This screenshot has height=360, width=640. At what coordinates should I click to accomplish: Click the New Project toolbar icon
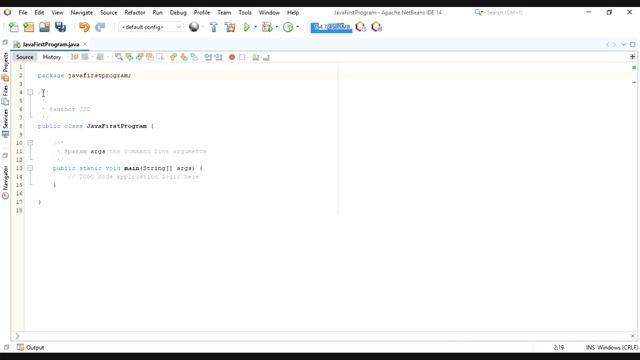click(x=29, y=27)
